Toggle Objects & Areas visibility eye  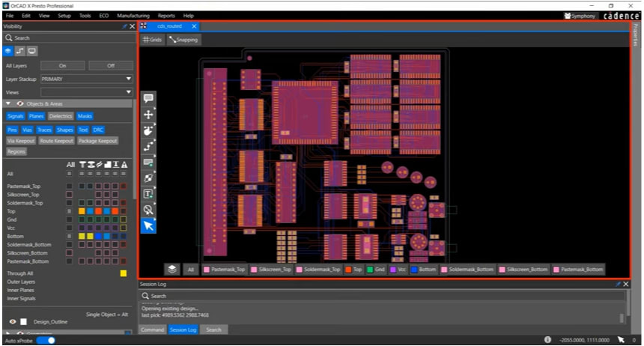19,103
